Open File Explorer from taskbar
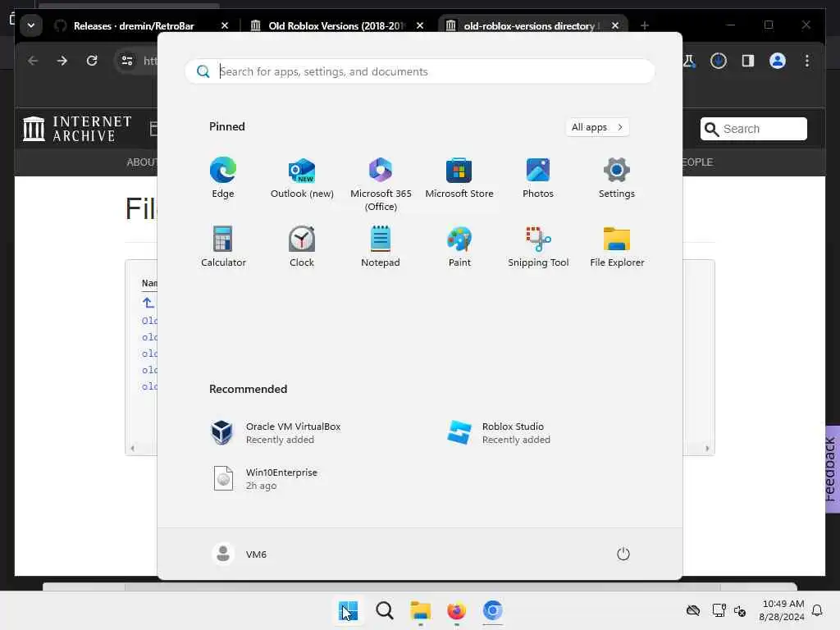Screen dimensions: 840x630 (x=421, y=610)
